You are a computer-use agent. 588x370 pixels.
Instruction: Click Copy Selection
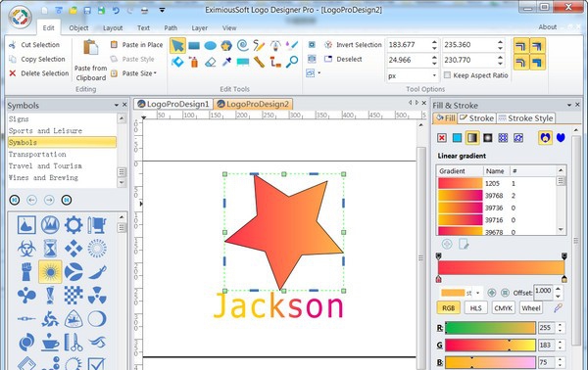click(37, 59)
